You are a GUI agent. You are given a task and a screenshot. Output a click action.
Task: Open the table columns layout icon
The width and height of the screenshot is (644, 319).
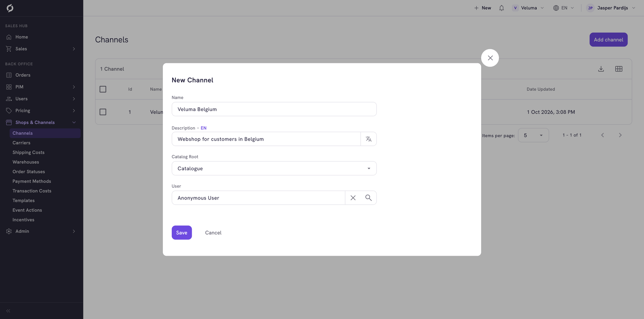click(x=619, y=69)
